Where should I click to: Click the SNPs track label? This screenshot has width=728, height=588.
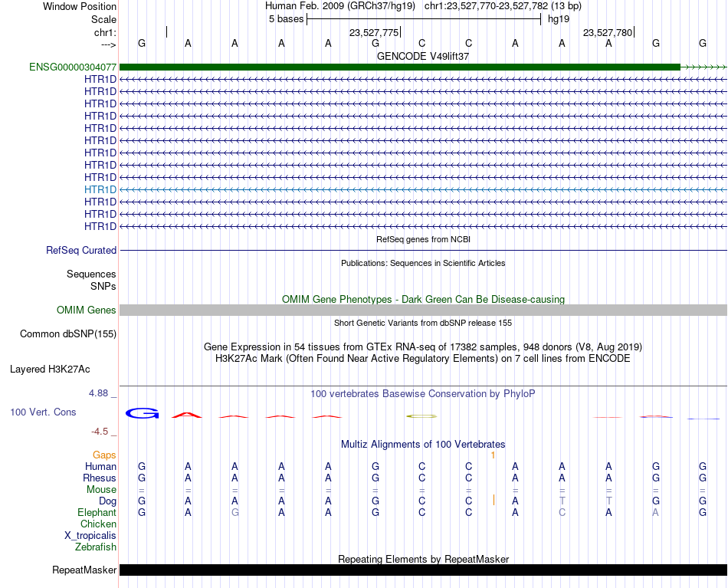pyautogui.click(x=103, y=286)
